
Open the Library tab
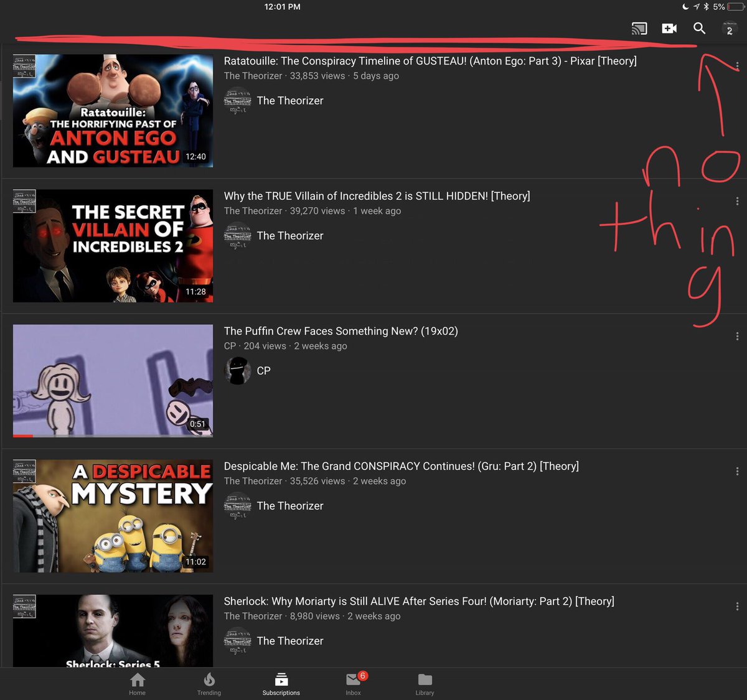pos(425,683)
